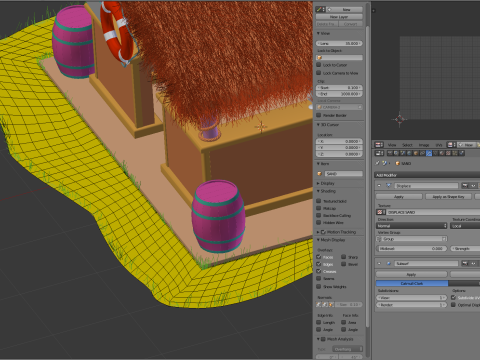
Task: Collapse the Displace modifier panel arrow
Action: pos(379,185)
